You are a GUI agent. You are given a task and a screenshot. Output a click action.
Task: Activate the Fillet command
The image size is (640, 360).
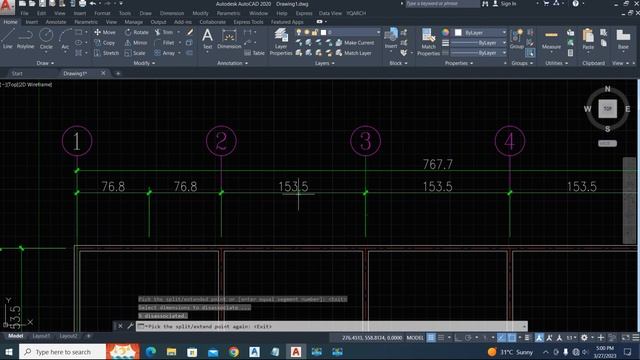[x=164, y=42]
